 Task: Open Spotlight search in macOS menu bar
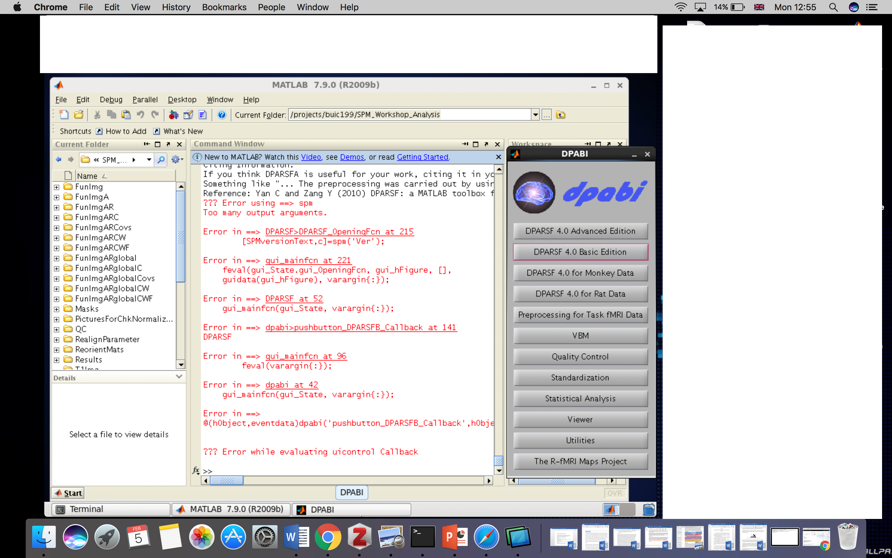(833, 7)
